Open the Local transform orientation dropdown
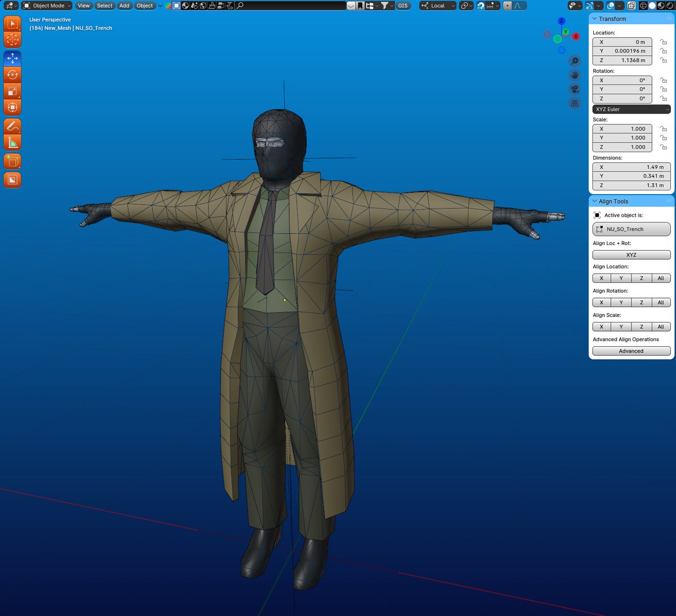This screenshot has height=616, width=676. coord(437,6)
